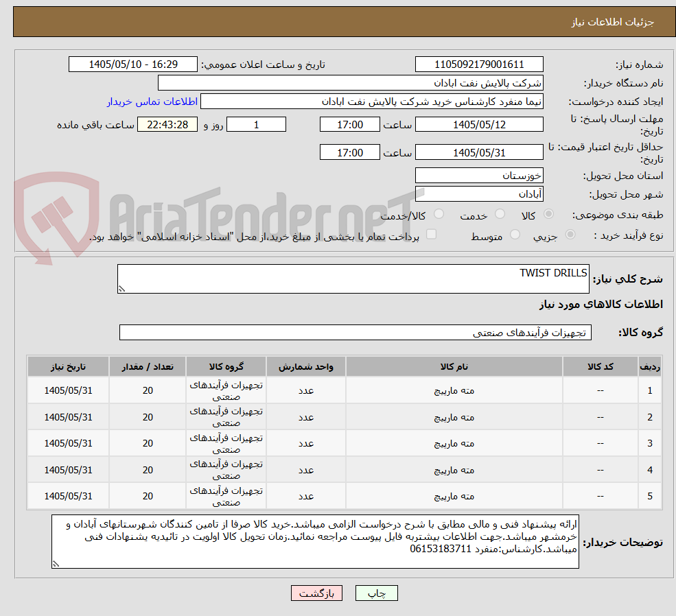676x616 pixels.
Task: Click quantity 20 in row 3
Action: [x=148, y=444]
